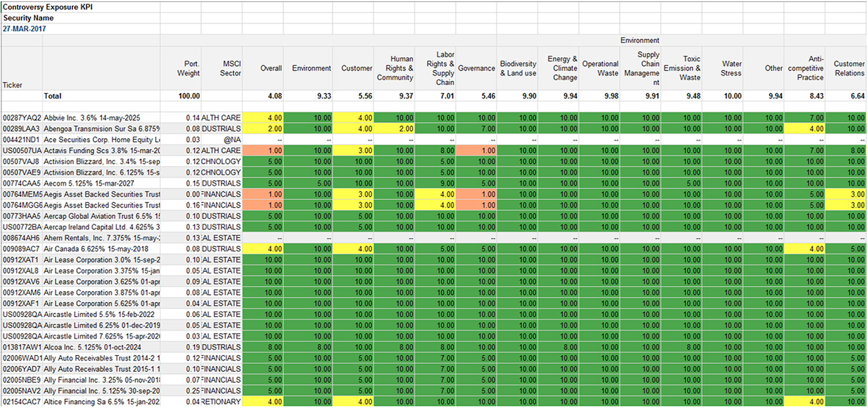Select ticker 00912XAL8
Viewport: 868px width, 410px height.
pyautogui.click(x=22, y=271)
